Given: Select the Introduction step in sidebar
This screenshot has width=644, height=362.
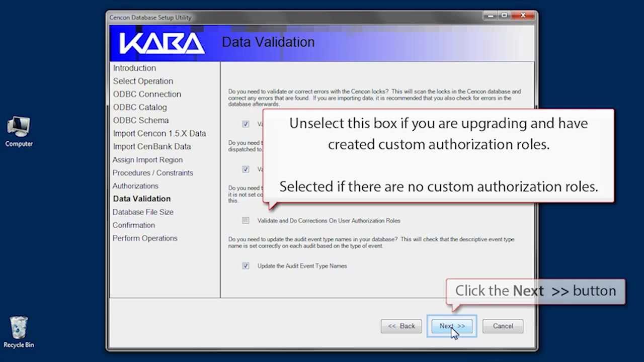Looking at the screenshot, I should click(x=134, y=68).
